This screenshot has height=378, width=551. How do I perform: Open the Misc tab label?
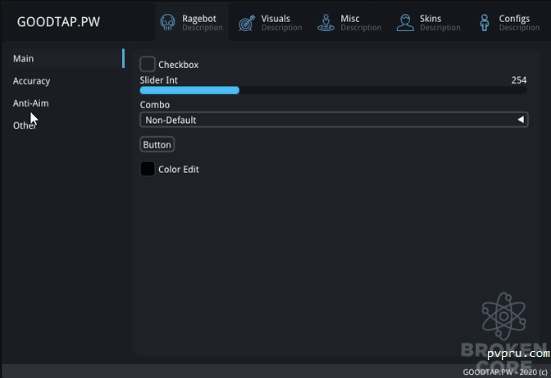350,19
